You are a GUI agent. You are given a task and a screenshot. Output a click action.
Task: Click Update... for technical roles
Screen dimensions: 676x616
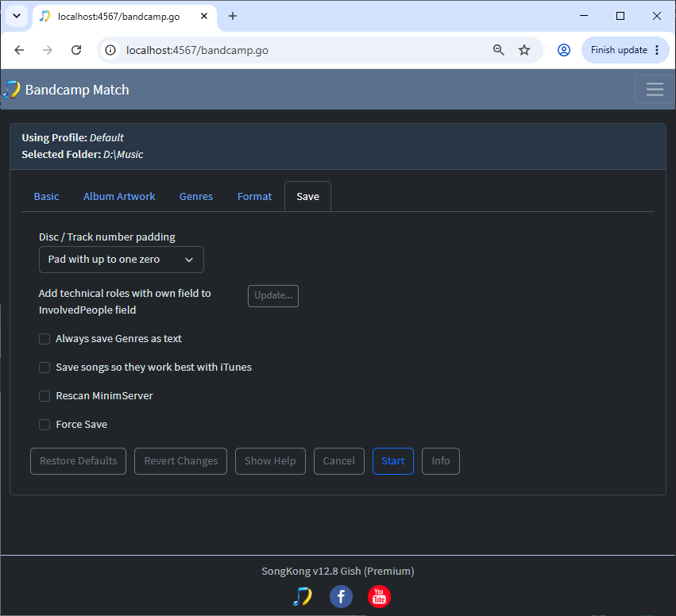[273, 296]
